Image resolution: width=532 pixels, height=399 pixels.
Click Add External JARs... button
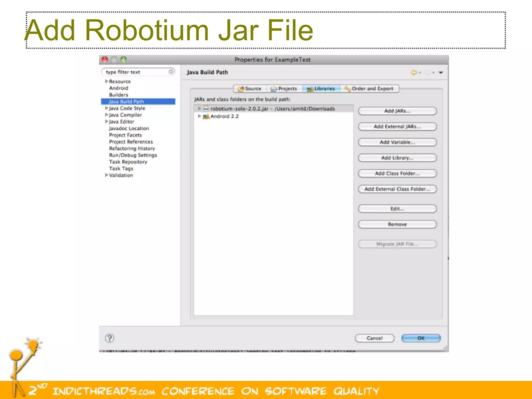pos(397,127)
